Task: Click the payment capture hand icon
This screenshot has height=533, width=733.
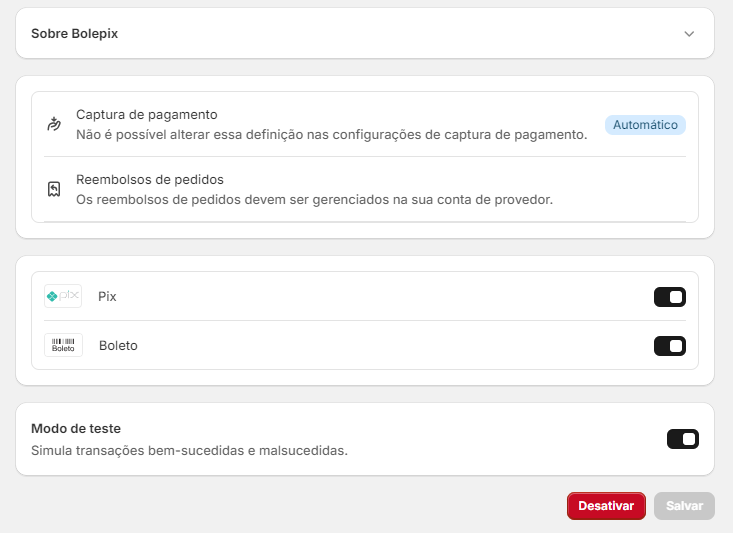Action: [54, 124]
